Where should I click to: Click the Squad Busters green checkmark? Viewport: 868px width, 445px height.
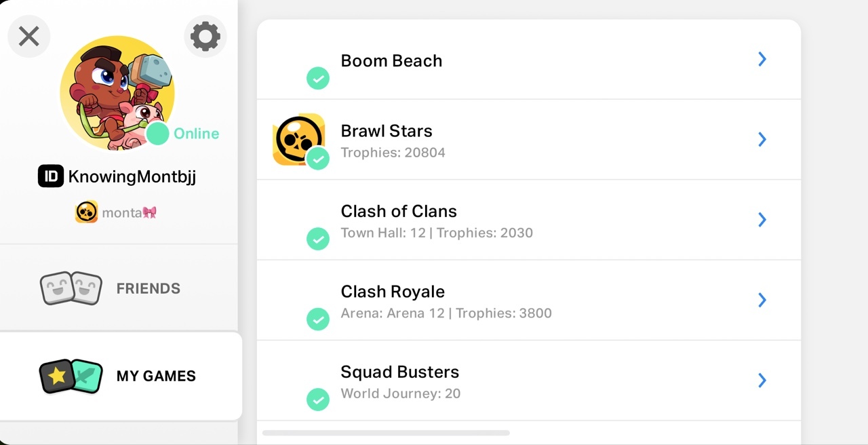(x=317, y=399)
